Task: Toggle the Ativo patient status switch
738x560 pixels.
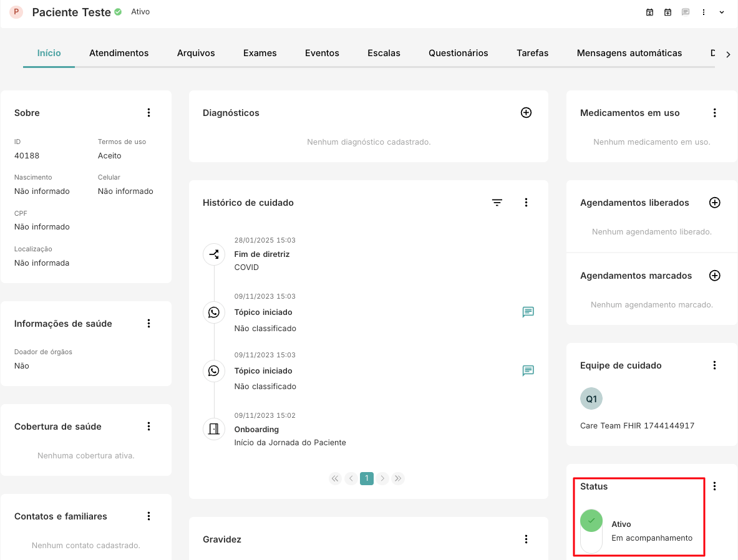Action: [591, 531]
